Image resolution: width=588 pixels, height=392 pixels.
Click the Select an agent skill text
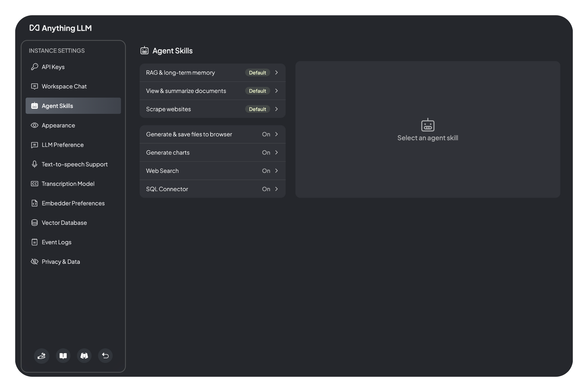[x=428, y=138]
